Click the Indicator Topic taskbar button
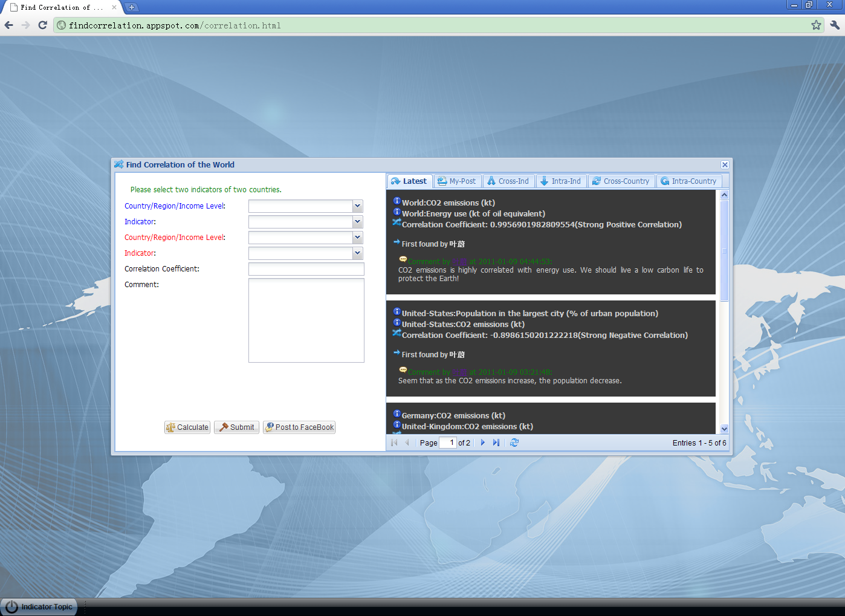The image size is (845, 616). point(39,607)
